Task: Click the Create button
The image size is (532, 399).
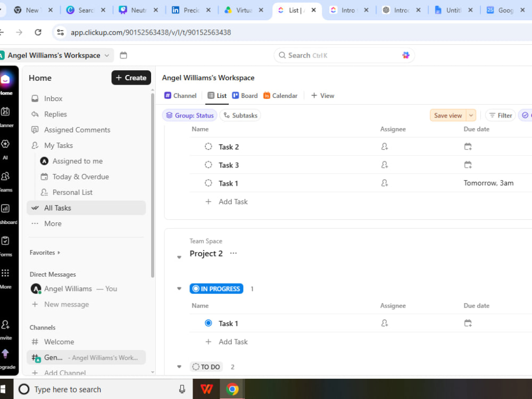Action: pos(131,78)
